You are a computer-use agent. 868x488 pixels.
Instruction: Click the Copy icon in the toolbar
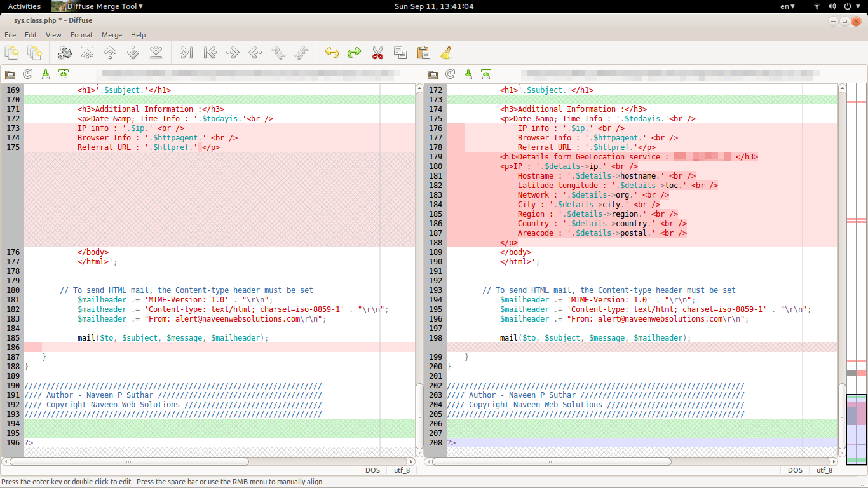(x=400, y=52)
